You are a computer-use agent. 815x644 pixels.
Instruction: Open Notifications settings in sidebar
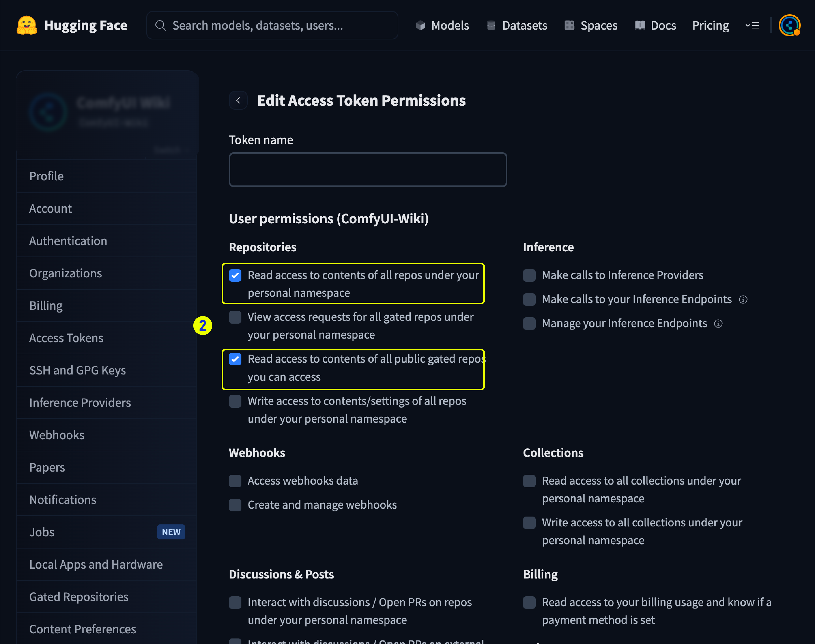tap(63, 499)
